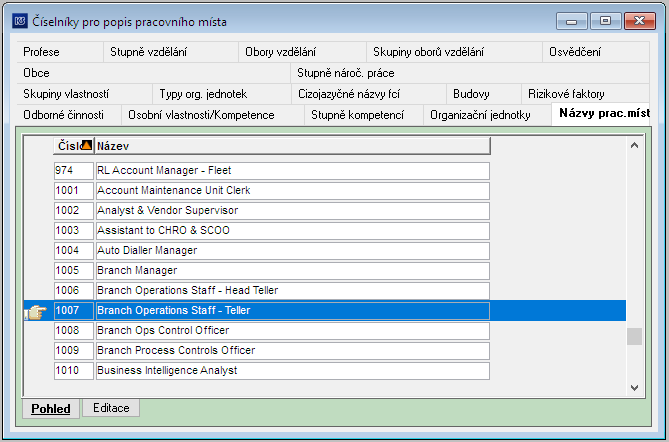Sort by the Číslo column header
Screen dimensions: 669x442
[73, 146]
